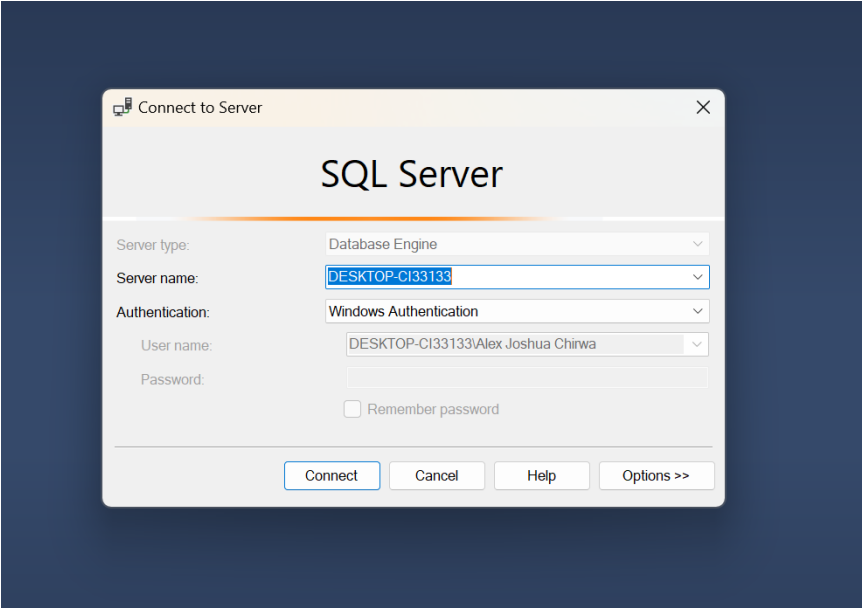Open the Authentication dropdown arrow
Viewport: 862px width, 608px height.
click(697, 311)
